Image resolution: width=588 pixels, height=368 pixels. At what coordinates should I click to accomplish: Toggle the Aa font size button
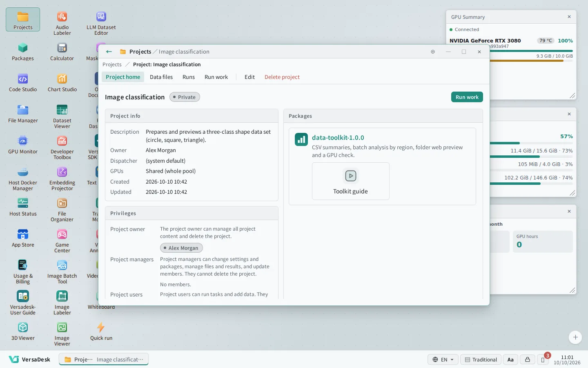tap(510, 359)
